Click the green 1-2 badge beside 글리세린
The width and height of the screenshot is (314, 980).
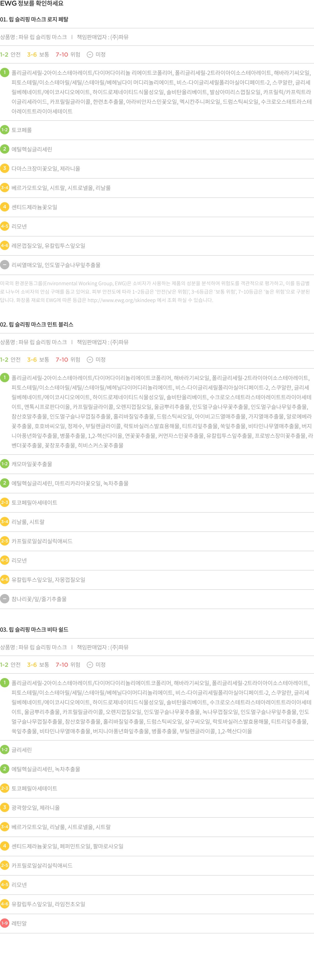[5, 750]
